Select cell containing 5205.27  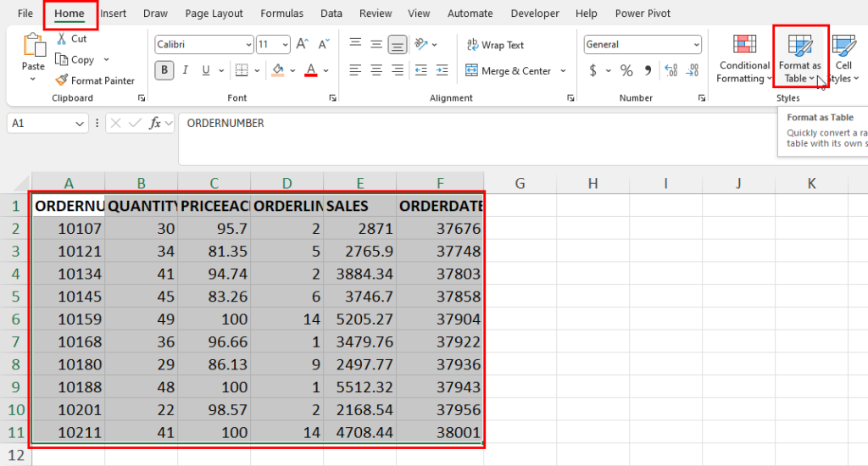(x=359, y=319)
